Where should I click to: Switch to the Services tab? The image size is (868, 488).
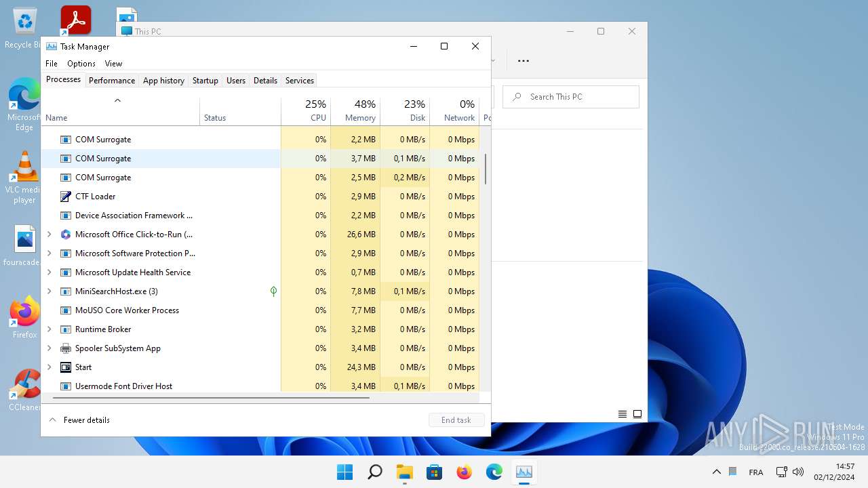[x=300, y=81]
